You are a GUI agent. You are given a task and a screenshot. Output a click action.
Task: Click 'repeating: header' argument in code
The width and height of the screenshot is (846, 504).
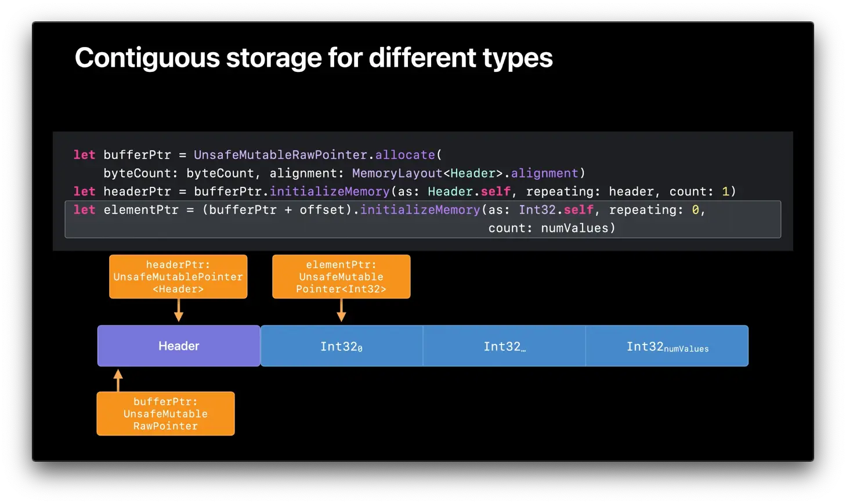pyautogui.click(x=590, y=191)
